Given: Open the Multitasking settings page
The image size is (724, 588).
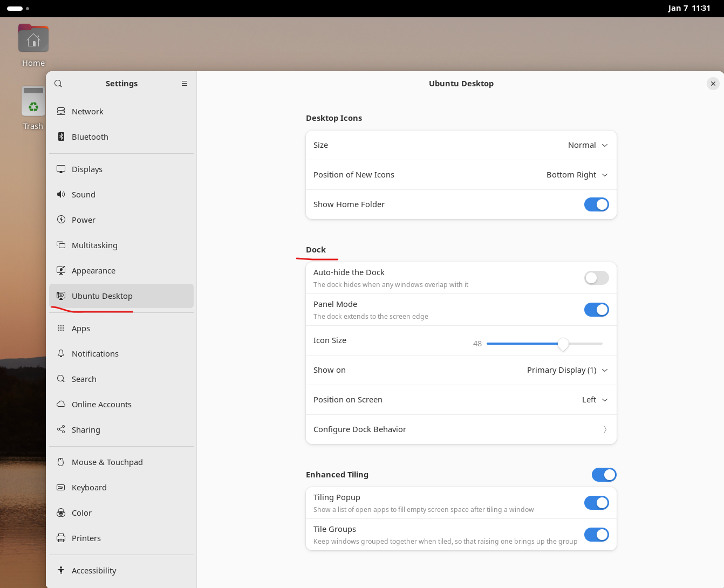Looking at the screenshot, I should pos(121,245).
